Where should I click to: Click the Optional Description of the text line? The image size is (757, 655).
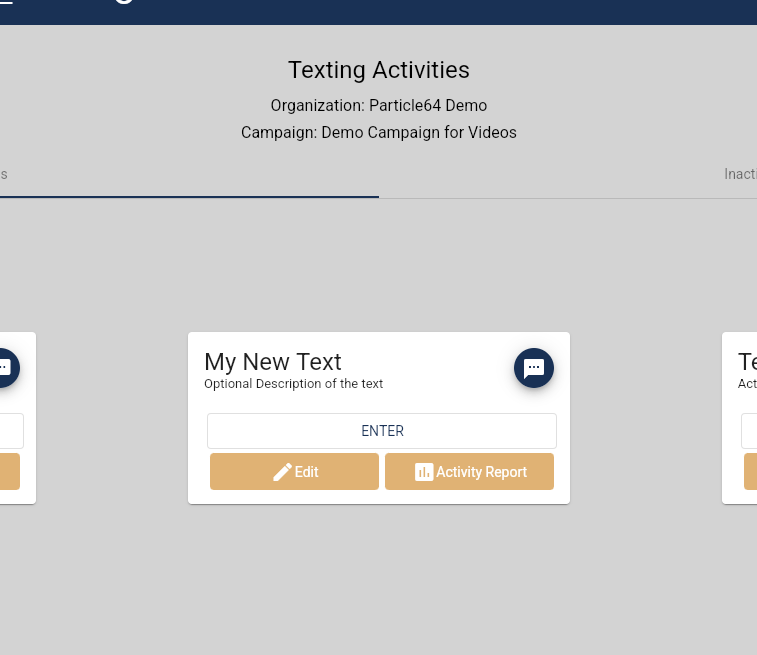[x=294, y=384]
